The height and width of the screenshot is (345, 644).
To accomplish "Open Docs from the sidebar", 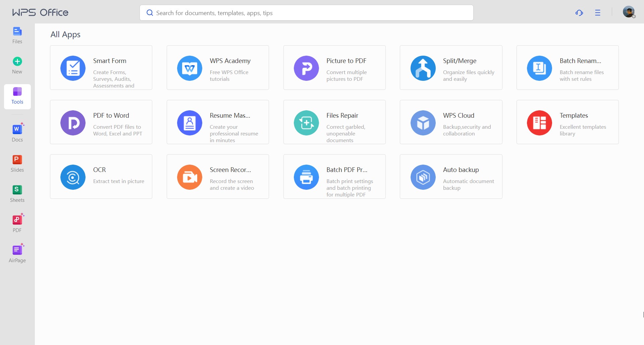I will [x=17, y=133].
